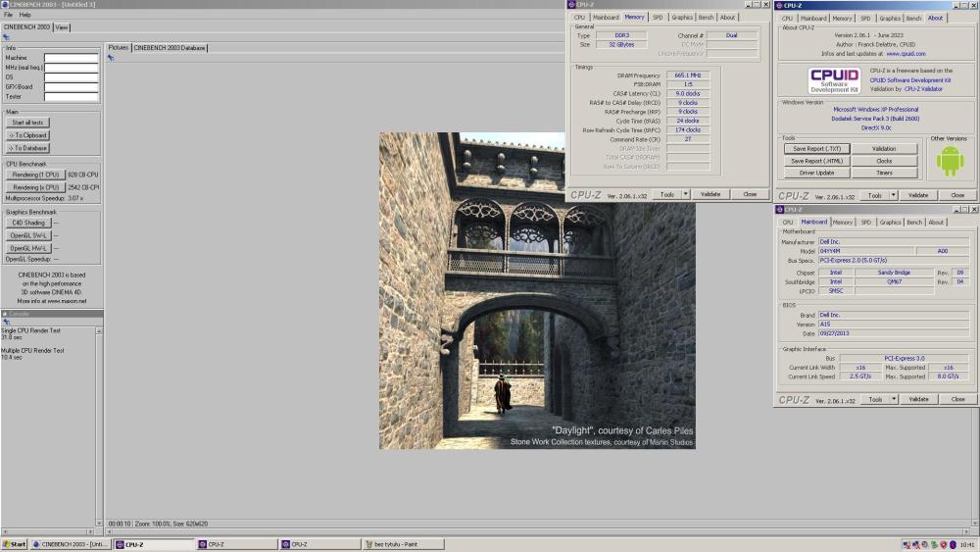The height and width of the screenshot is (552, 980).
Task: Start the C4D Shading test
Action: click(x=28, y=223)
